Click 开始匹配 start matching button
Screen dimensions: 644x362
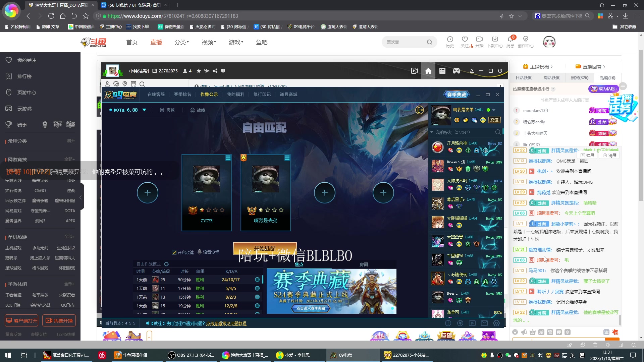[265, 248]
